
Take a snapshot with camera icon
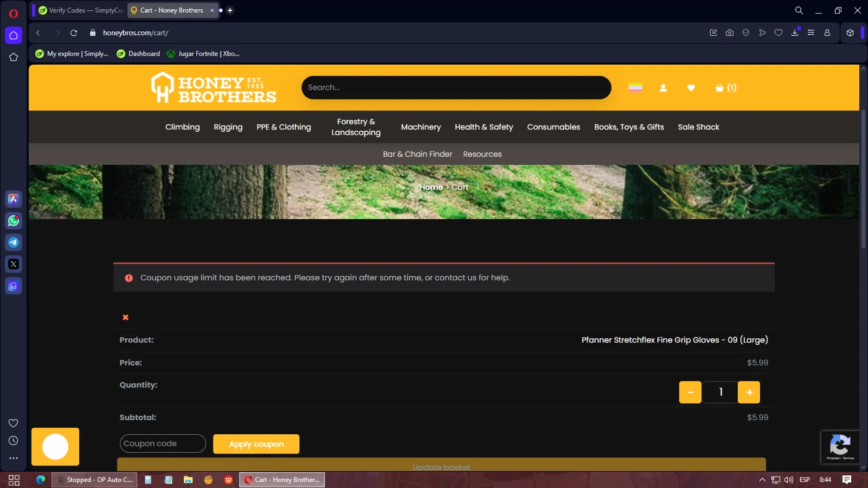[x=730, y=33]
